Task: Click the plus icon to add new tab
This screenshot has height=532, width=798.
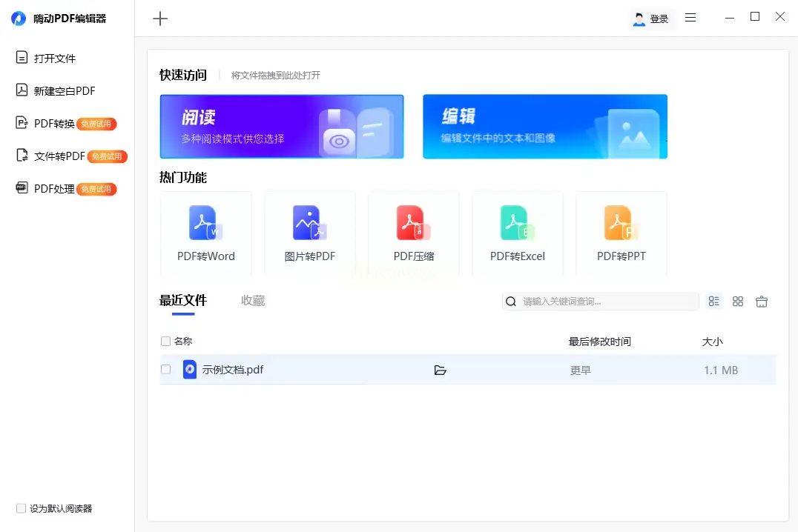Action: tap(160, 19)
